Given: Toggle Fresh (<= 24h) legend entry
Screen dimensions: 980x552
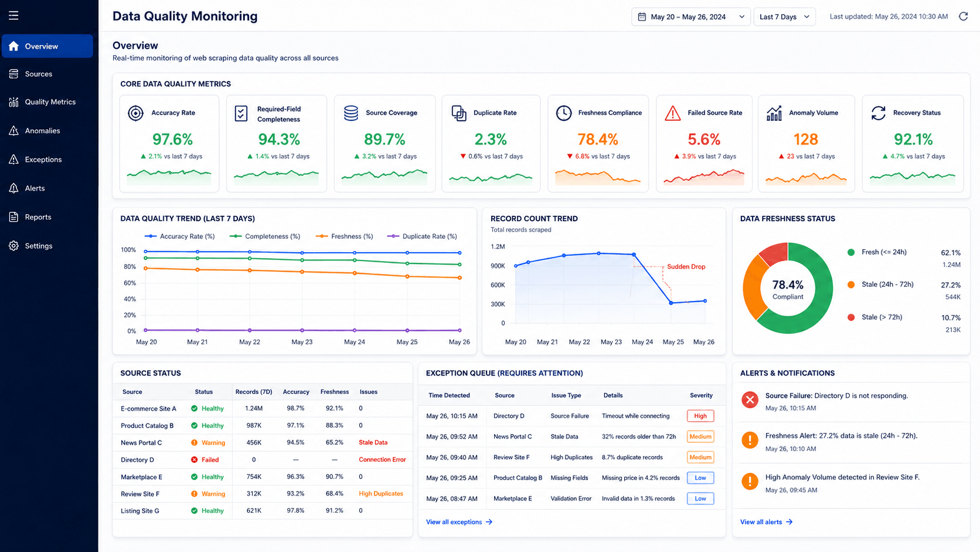Looking at the screenshot, I should pyautogui.click(x=877, y=252).
